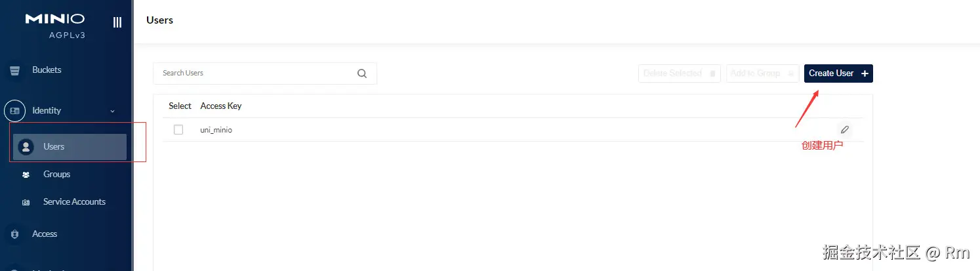Click the Select column header

[180, 106]
